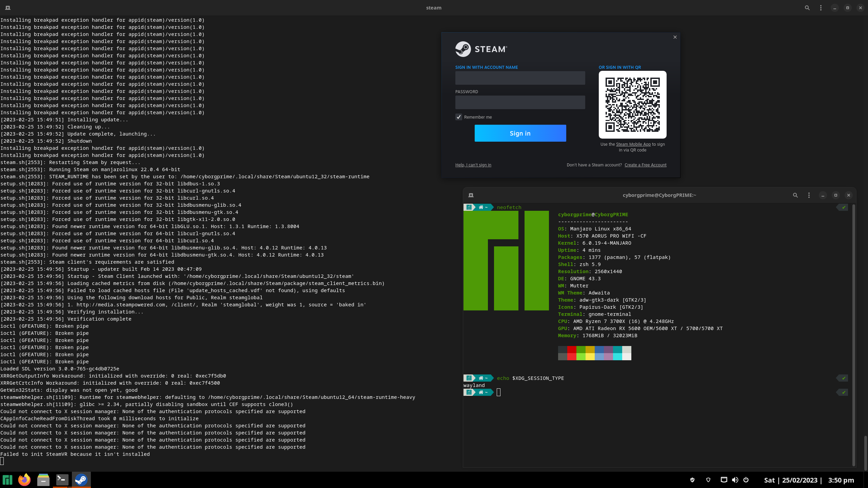The width and height of the screenshot is (868, 488).
Task: Focus the account name input field
Action: pos(520,78)
